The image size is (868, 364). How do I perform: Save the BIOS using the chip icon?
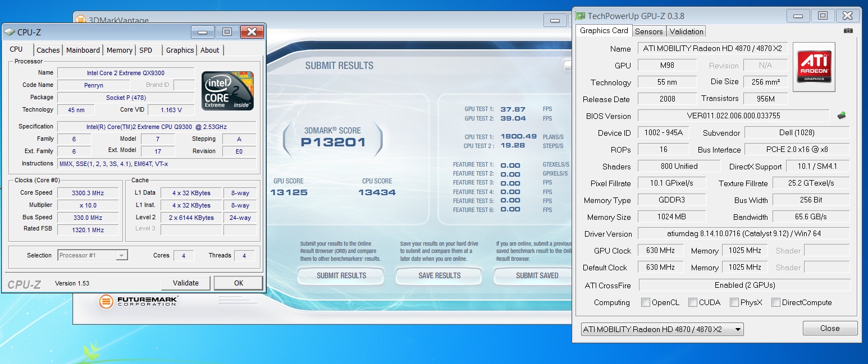pyautogui.click(x=842, y=116)
